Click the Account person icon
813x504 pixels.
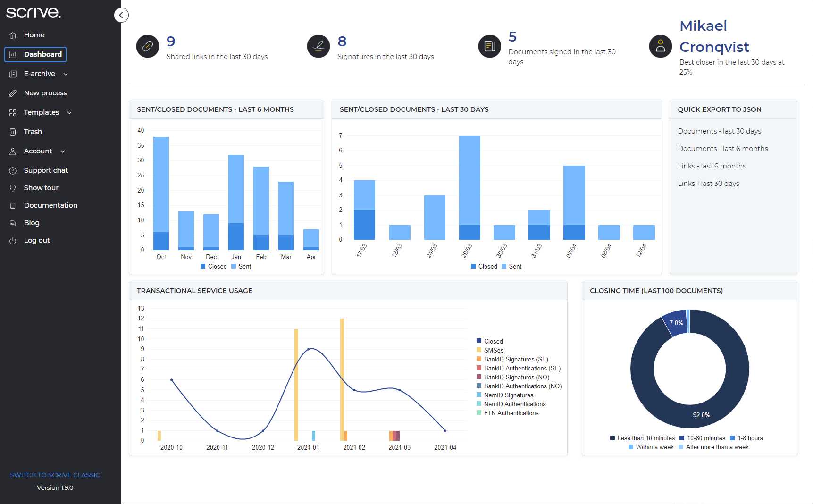click(13, 151)
